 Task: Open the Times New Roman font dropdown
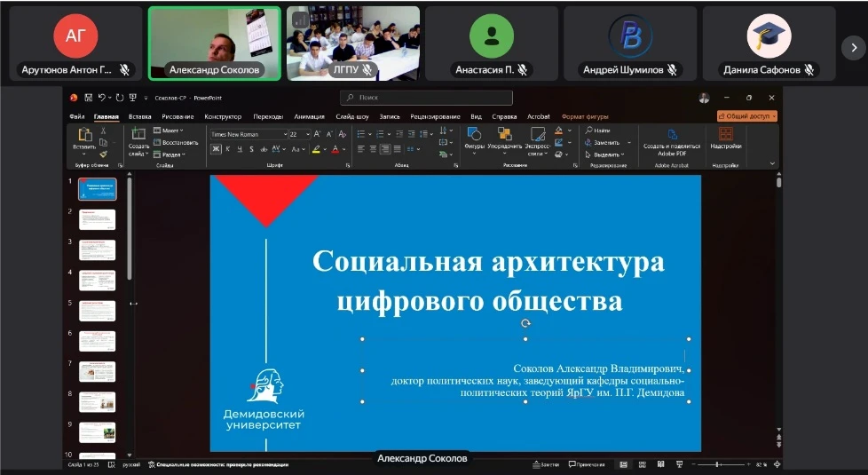click(249, 134)
